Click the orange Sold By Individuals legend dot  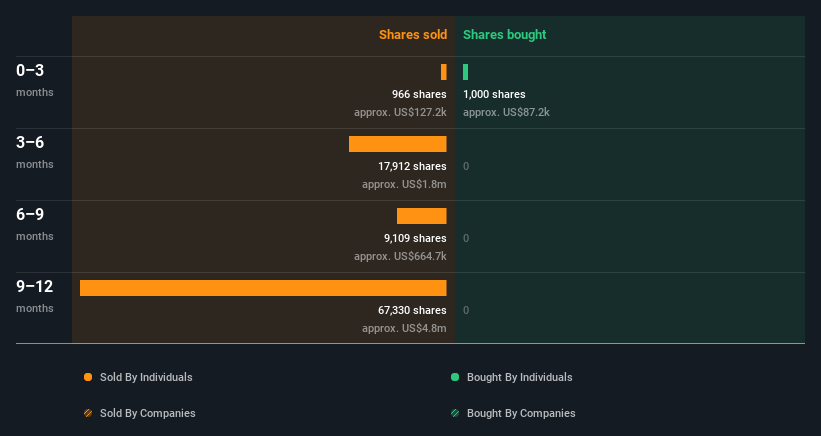pyautogui.click(x=88, y=377)
